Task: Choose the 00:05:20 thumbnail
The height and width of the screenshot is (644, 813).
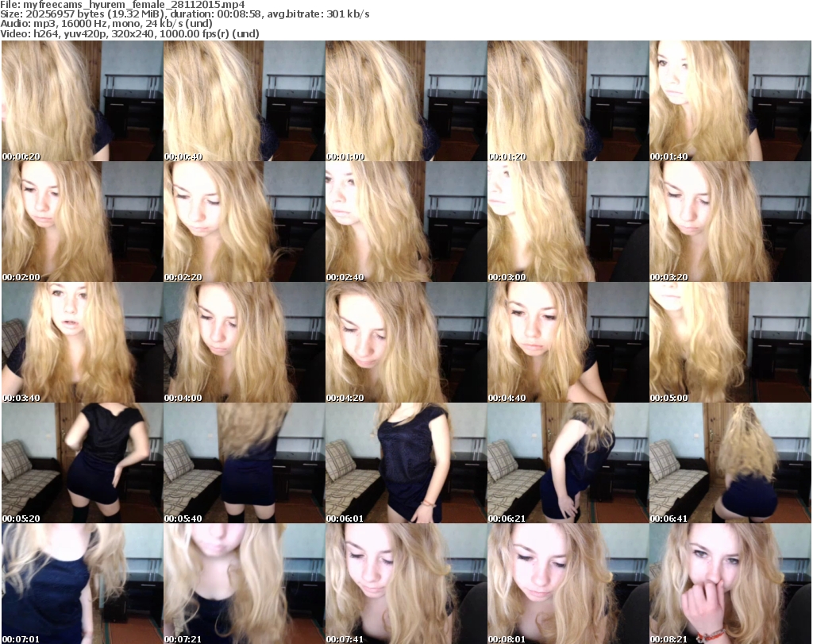Action: coord(82,462)
